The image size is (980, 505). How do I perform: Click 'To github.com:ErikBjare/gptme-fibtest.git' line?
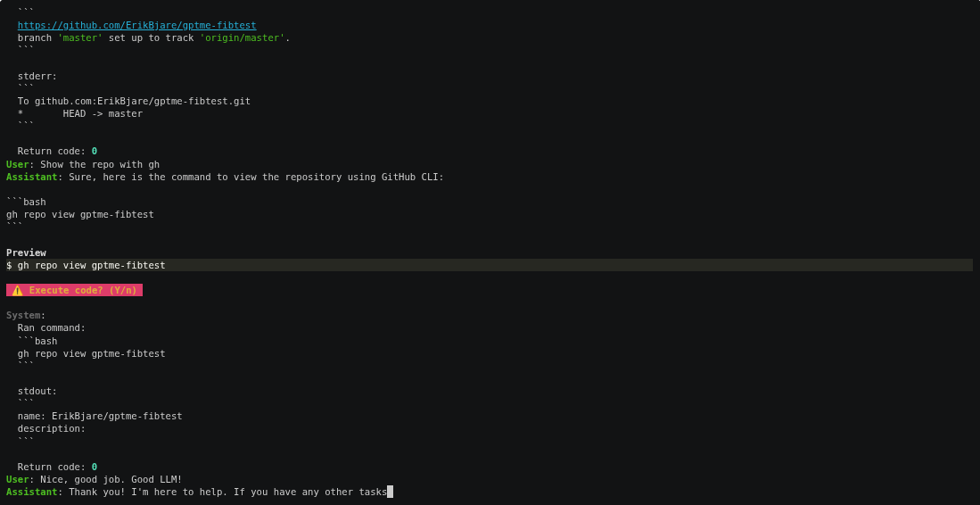tap(134, 101)
